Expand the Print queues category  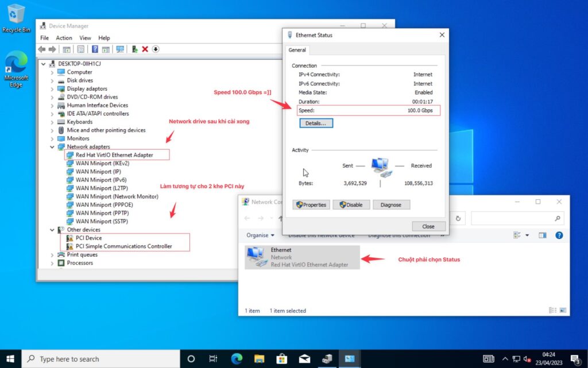[52, 255]
